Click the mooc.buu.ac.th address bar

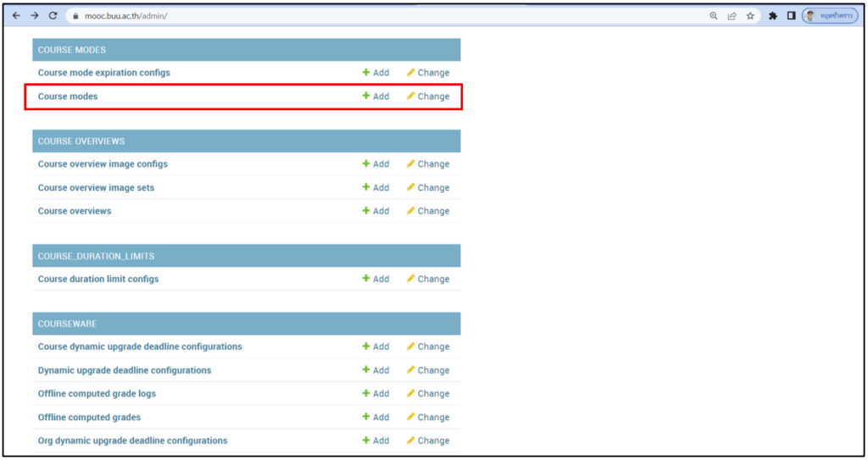click(x=339, y=15)
